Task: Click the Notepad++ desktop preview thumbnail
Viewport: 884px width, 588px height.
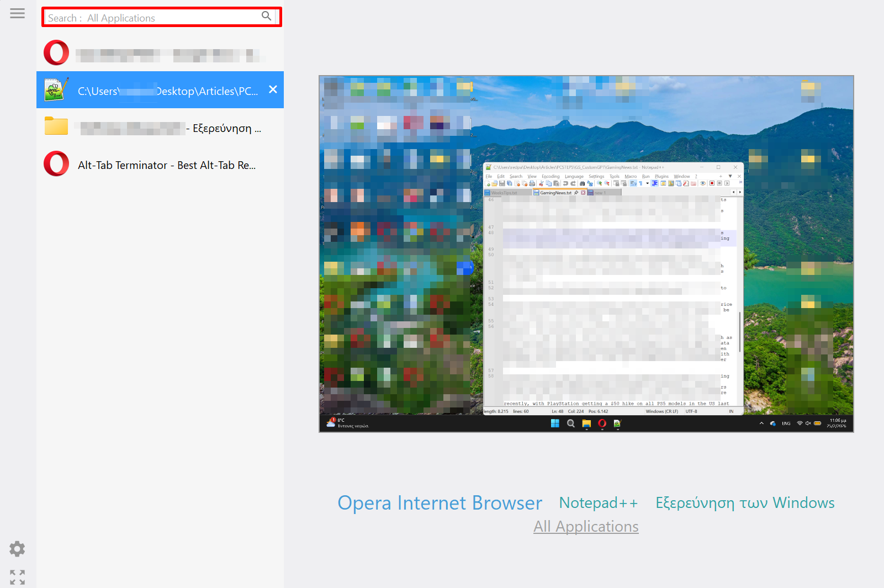Action: 586,254
